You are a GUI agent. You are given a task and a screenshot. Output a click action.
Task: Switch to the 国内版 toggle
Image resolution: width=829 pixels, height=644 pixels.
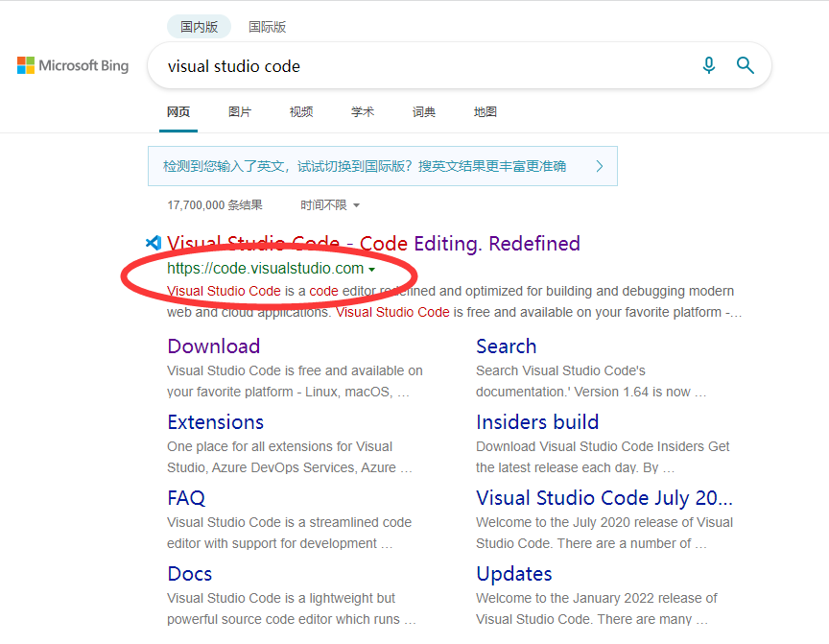coord(199,27)
